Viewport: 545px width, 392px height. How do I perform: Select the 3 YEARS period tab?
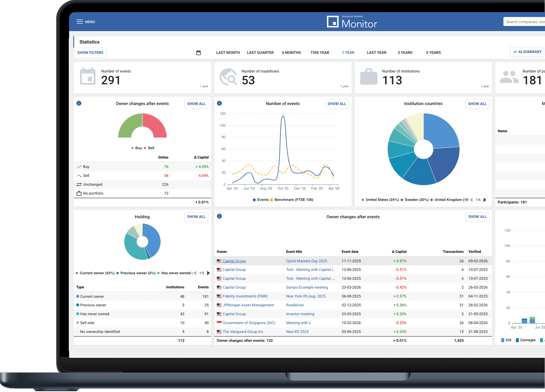[x=405, y=53]
